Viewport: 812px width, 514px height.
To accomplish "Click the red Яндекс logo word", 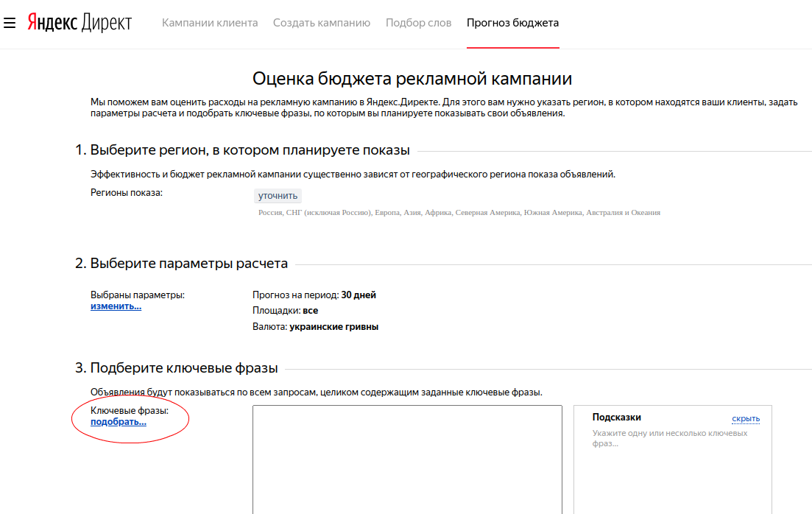I will [52, 23].
